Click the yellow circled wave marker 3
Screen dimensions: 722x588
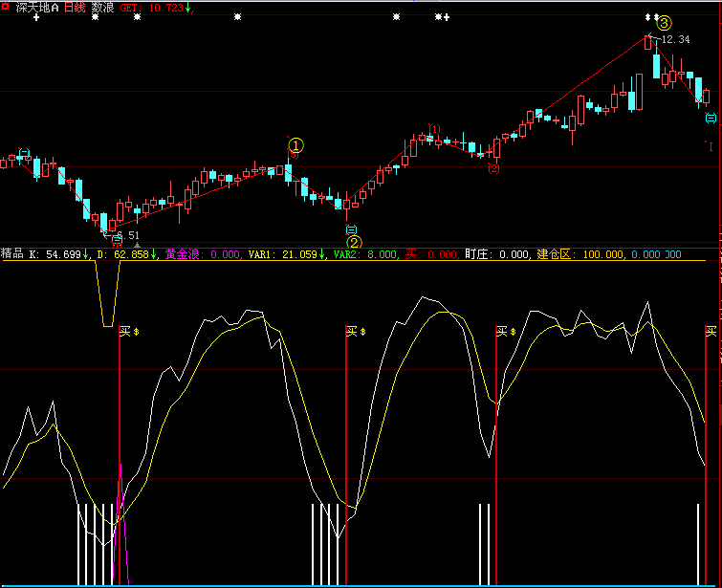tap(664, 23)
